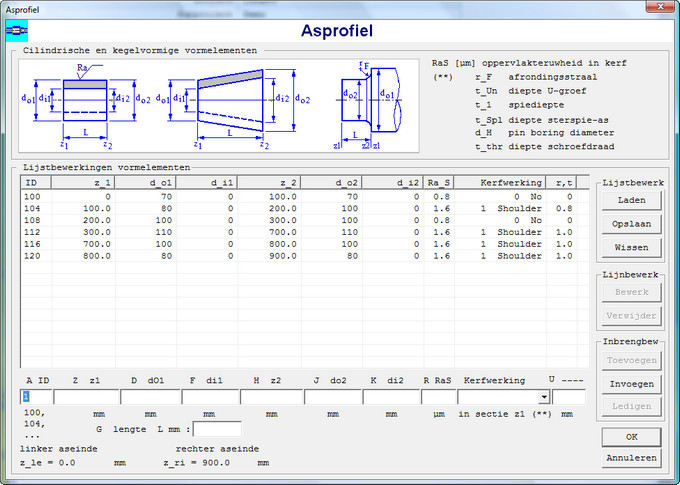Click the r,t value 0.8 in row 104

coord(564,209)
